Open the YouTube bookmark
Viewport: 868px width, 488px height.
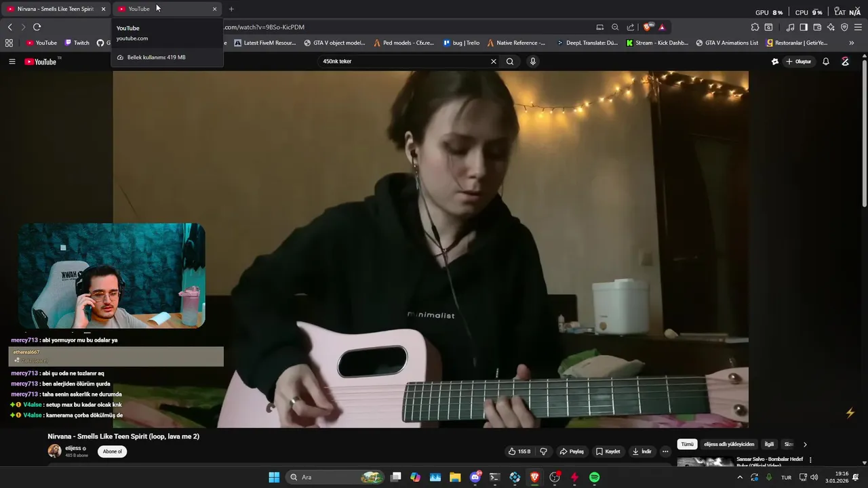point(41,43)
